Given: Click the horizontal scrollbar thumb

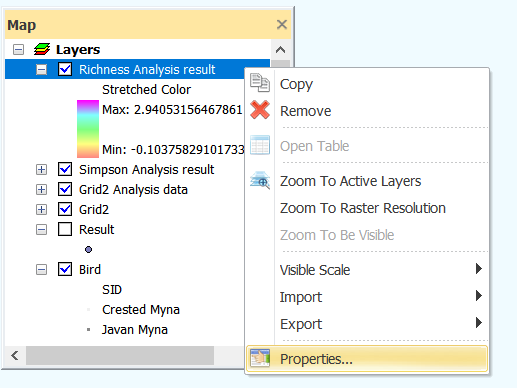Looking at the screenshot, I should pyautogui.click(x=120, y=356).
